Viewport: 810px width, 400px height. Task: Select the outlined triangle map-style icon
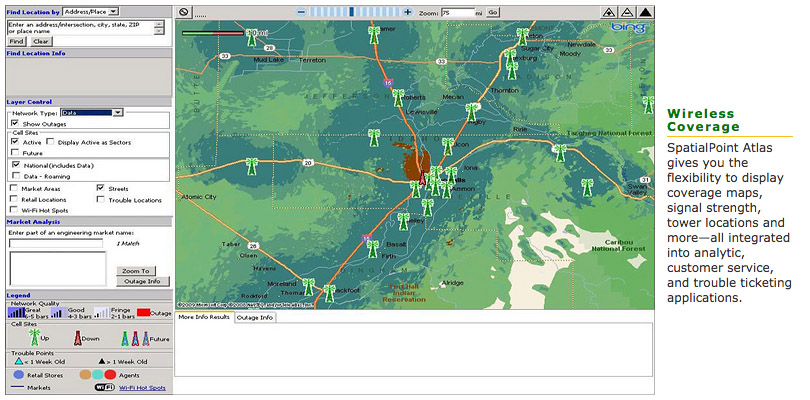(627, 12)
